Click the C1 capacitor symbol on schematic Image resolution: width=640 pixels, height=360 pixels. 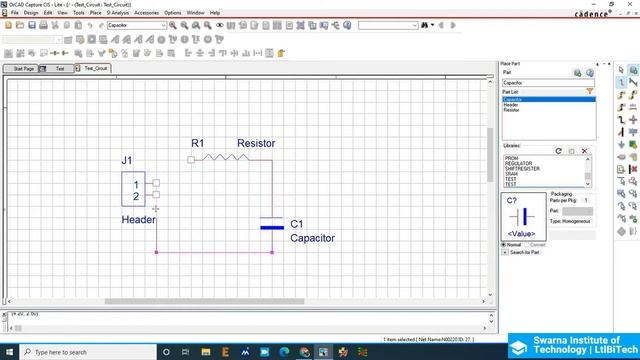pyautogui.click(x=272, y=223)
